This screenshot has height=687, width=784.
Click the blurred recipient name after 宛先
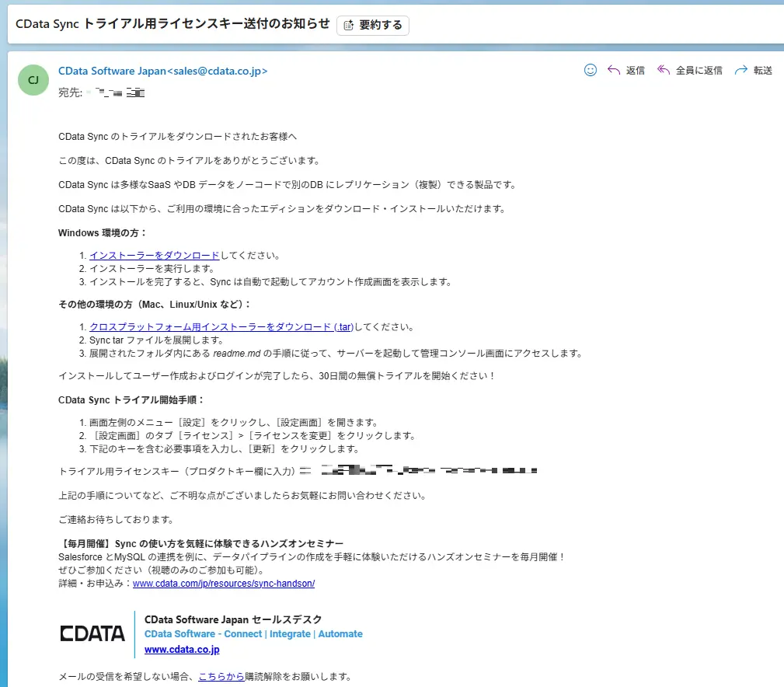point(116,92)
